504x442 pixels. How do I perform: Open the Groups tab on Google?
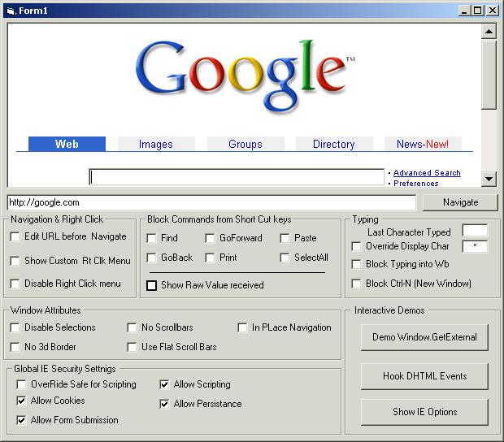tap(245, 144)
